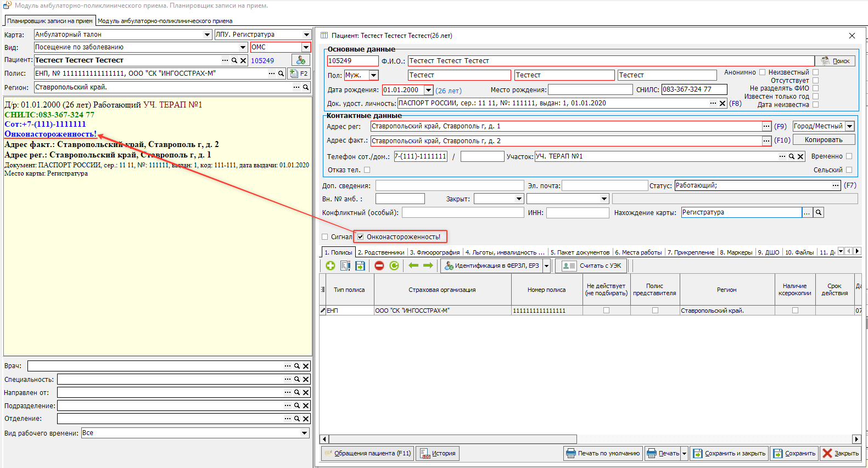Screen dimensions: 868x468
Task: Search patient using the Пациент magnifier icon
Action: pos(234,60)
